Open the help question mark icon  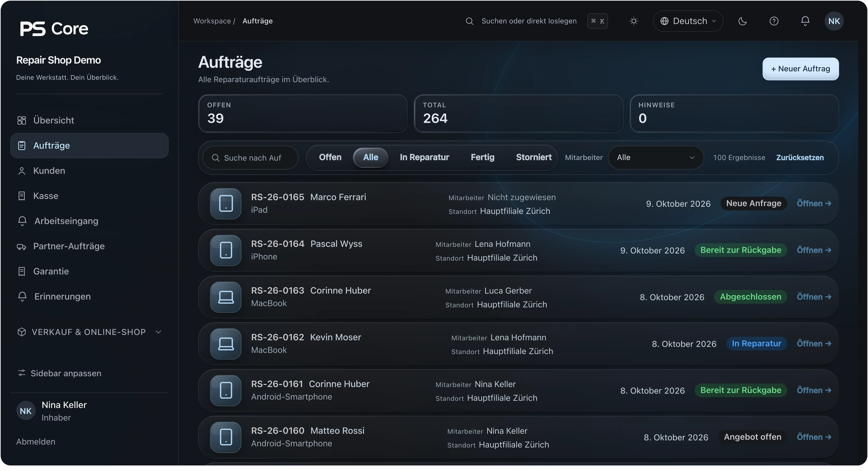pyautogui.click(x=774, y=21)
